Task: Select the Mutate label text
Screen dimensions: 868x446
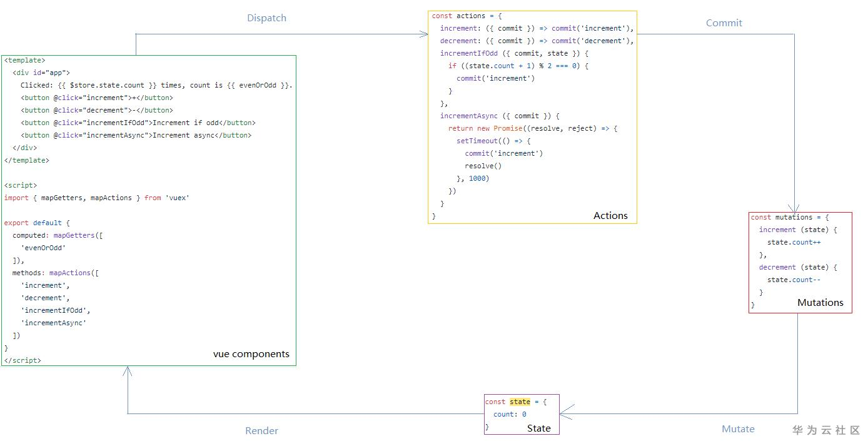Action: [x=738, y=429]
